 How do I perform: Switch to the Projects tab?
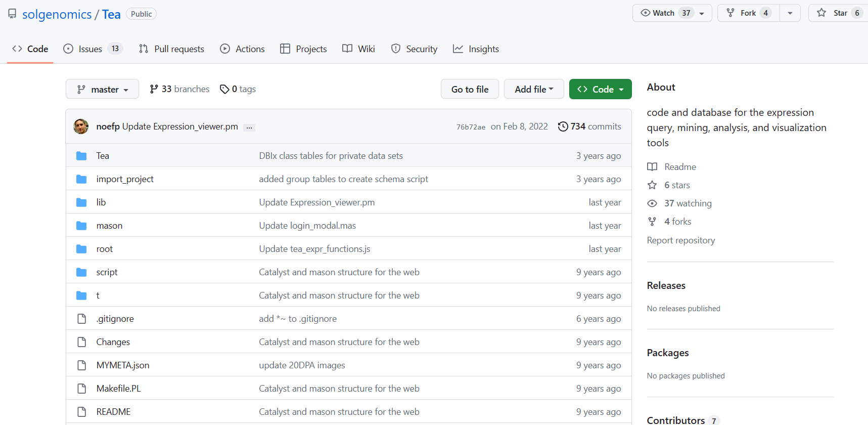303,49
